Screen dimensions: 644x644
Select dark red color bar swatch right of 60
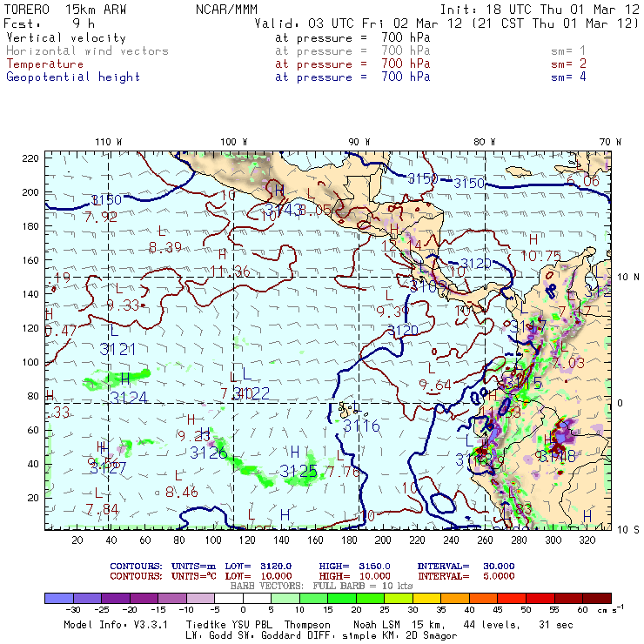[597, 598]
